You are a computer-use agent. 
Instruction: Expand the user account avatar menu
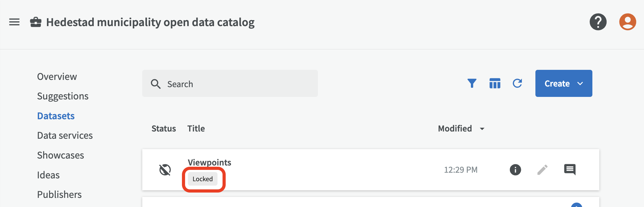tap(628, 22)
